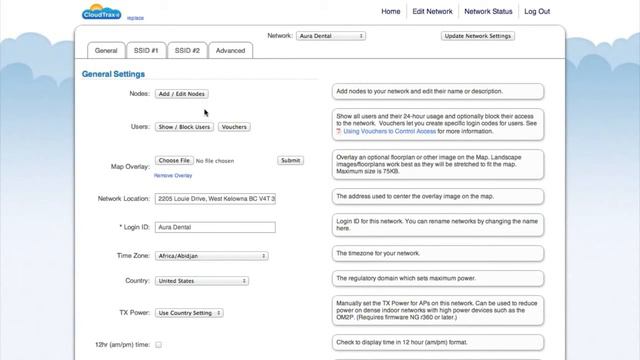640x360 pixels.
Task: Open the PDF icon beside Using Vouchers link
Action: [338, 131]
